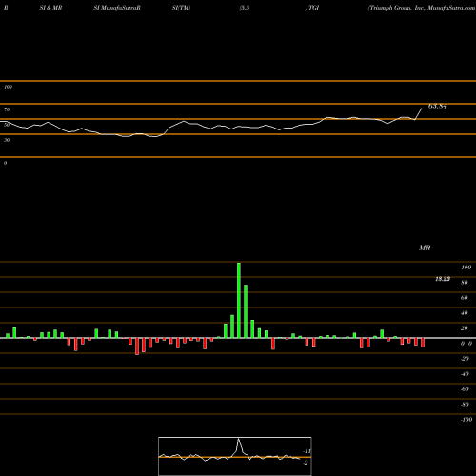Click the '70' label on the RSI axis
This screenshot has width=476, height=476.
tap(7, 109)
